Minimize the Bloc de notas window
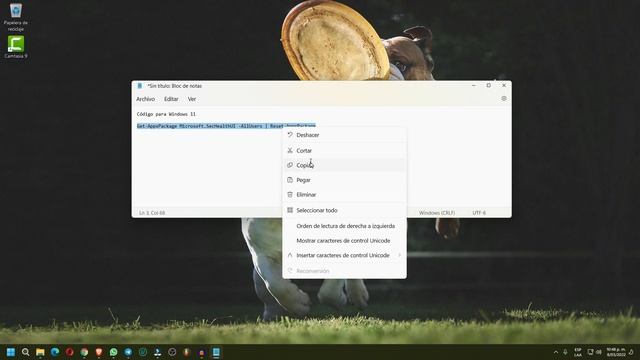Viewport: 640px width, 360px height. click(473, 86)
